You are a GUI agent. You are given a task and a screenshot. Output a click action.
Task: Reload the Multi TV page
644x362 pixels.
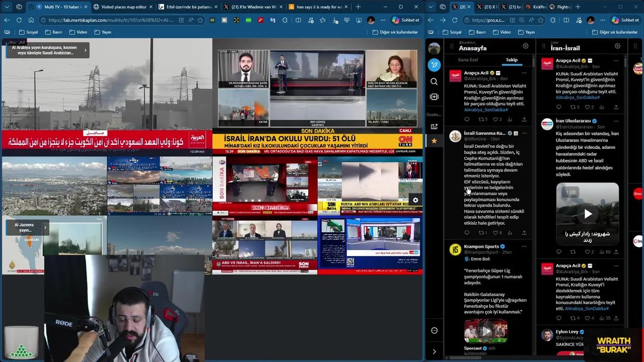pos(19,20)
